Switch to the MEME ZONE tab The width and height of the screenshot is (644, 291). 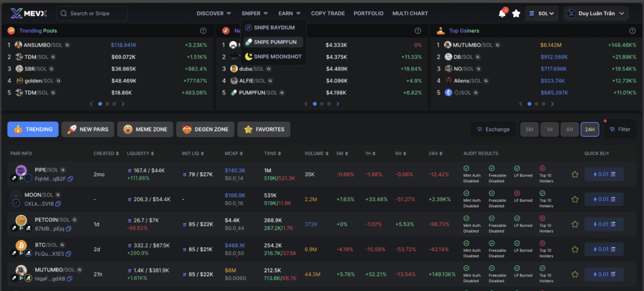(x=145, y=129)
